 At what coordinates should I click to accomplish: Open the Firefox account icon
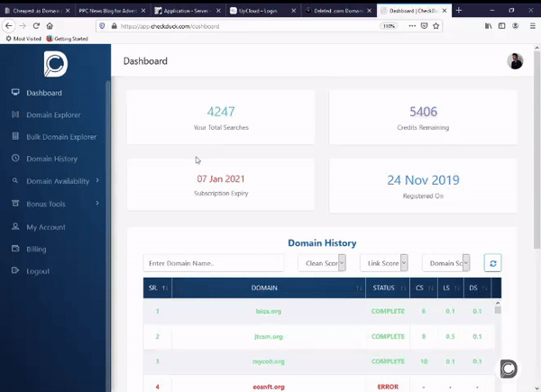click(515, 26)
